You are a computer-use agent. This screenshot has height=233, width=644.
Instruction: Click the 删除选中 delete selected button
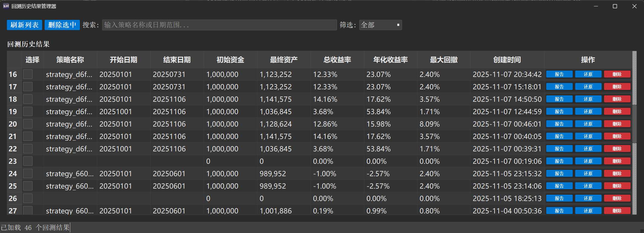pyautogui.click(x=62, y=25)
